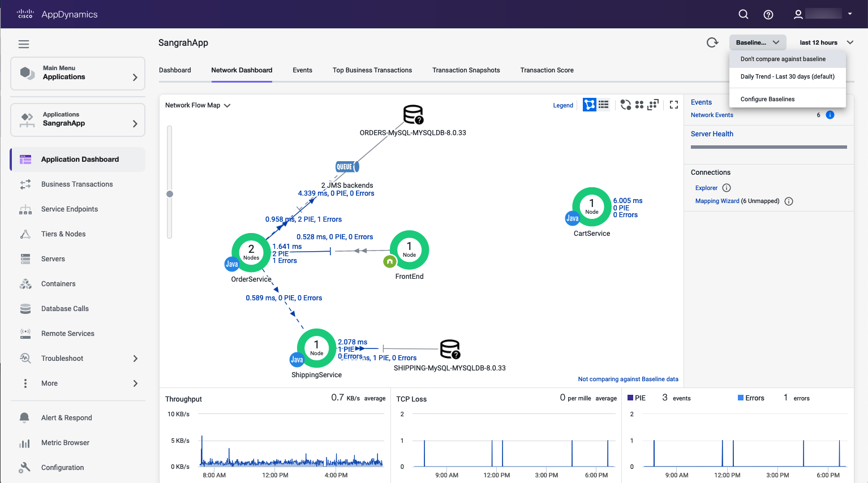Click the Errors legend color swatch
868x483 pixels.
741,398
